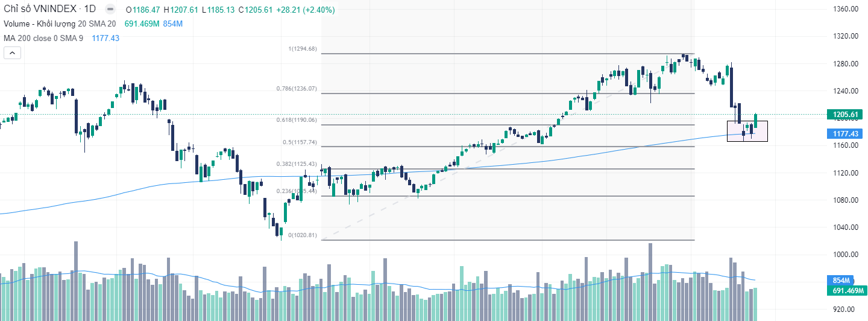Select the Fibonacci 0 (1020.81) bottom level label
Image resolution: width=868 pixels, height=321 pixels.
click(x=302, y=235)
